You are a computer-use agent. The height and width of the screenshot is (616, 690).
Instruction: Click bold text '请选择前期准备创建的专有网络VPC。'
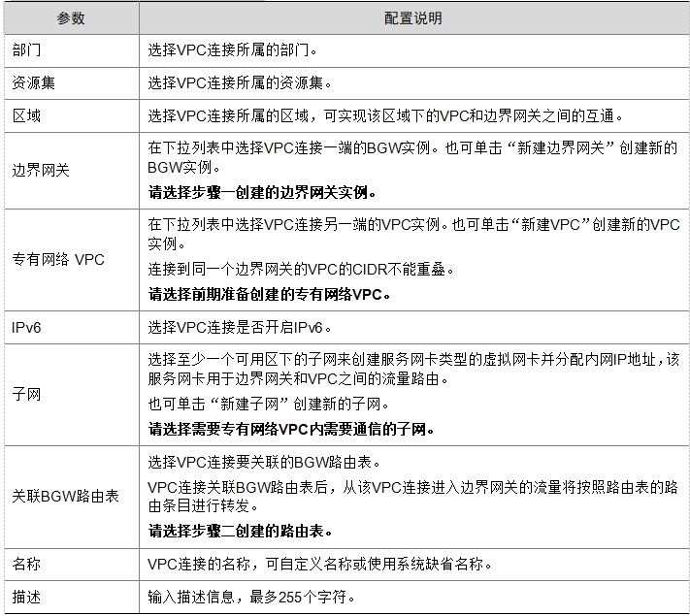[x=269, y=294]
